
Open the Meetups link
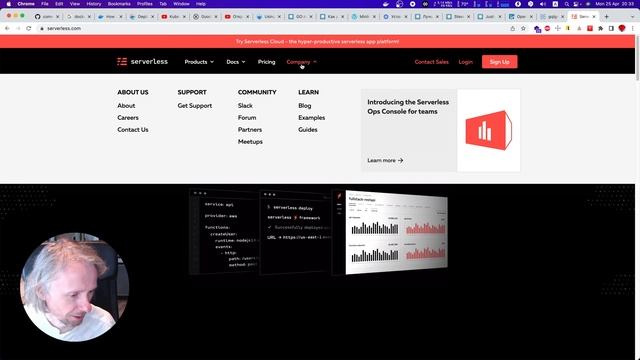(250, 142)
